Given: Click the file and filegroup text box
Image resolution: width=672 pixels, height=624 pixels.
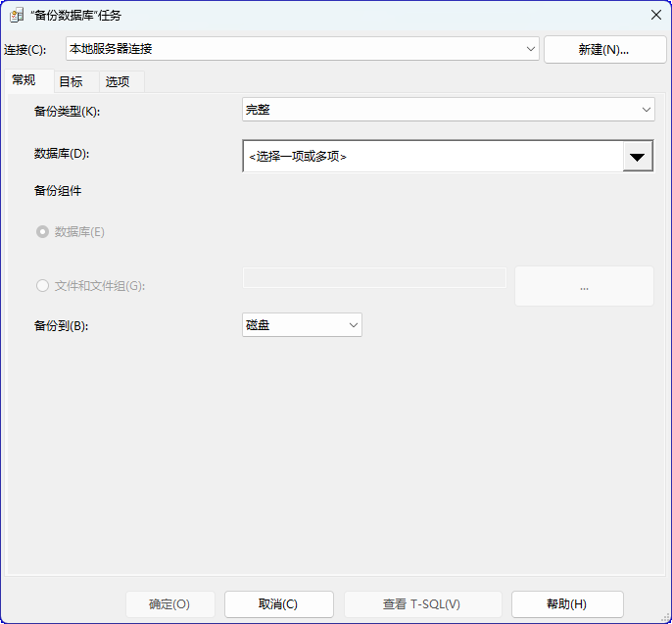Looking at the screenshot, I should pyautogui.click(x=374, y=278).
